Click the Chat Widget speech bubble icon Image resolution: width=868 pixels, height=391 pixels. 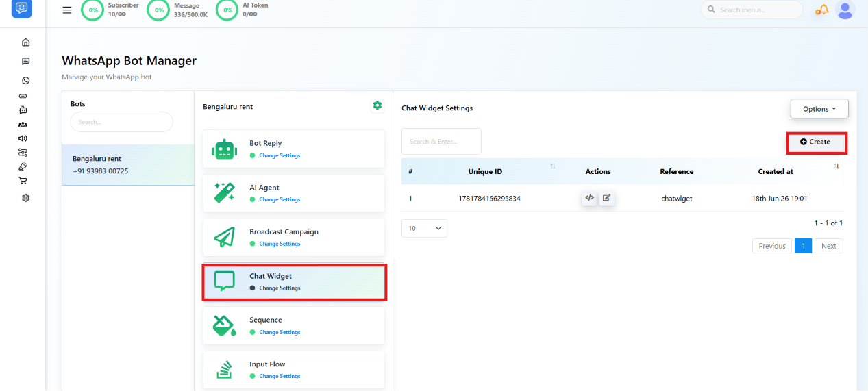pyautogui.click(x=224, y=281)
